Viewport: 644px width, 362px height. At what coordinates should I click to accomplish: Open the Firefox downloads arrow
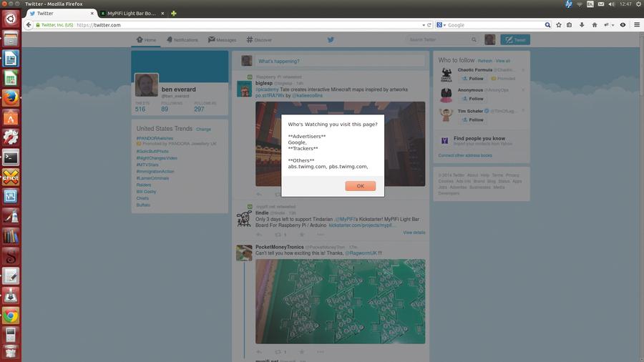582,25
